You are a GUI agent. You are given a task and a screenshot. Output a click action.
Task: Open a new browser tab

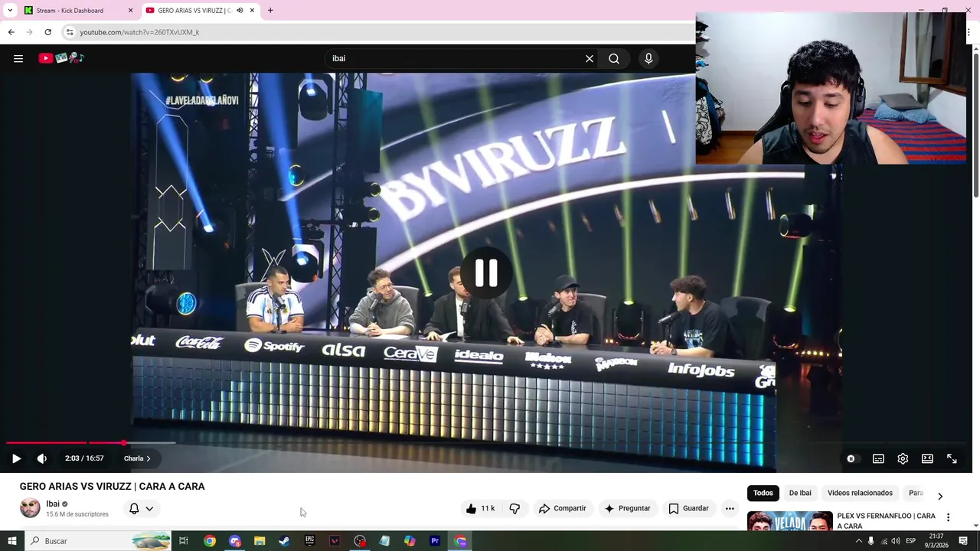(x=270, y=11)
